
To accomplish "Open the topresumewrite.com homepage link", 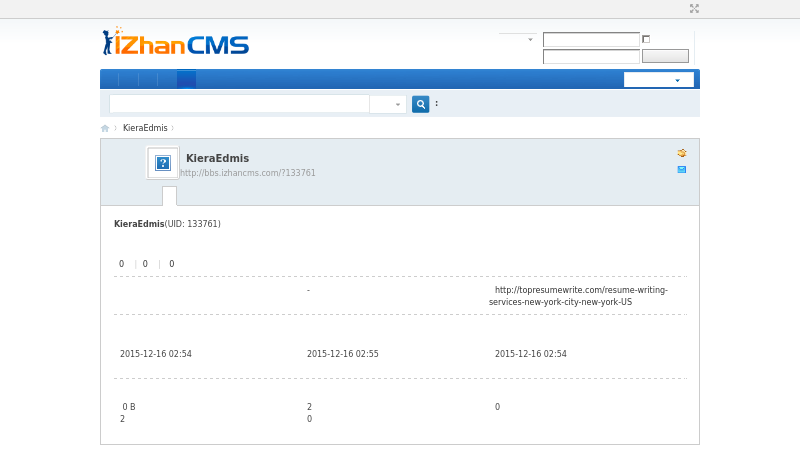I will click(x=578, y=296).
